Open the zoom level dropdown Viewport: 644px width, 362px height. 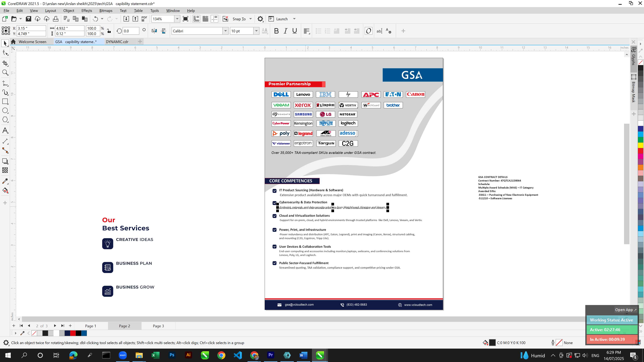coord(177,19)
